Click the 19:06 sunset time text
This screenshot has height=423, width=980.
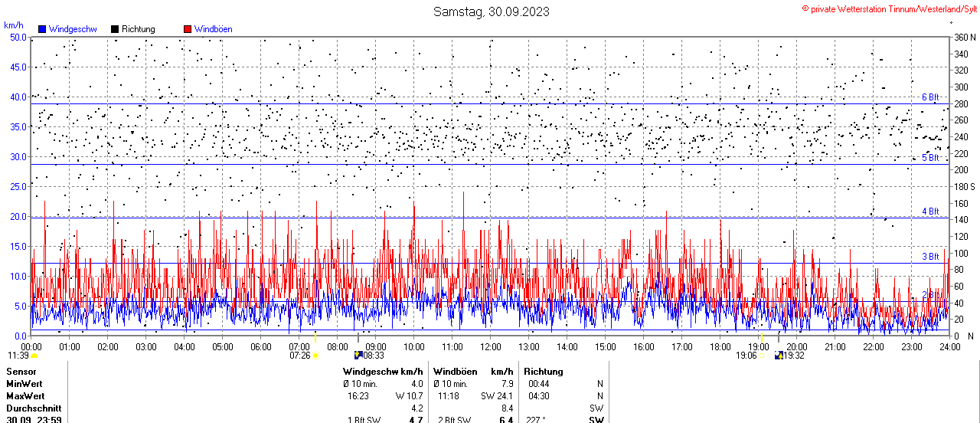(x=746, y=356)
